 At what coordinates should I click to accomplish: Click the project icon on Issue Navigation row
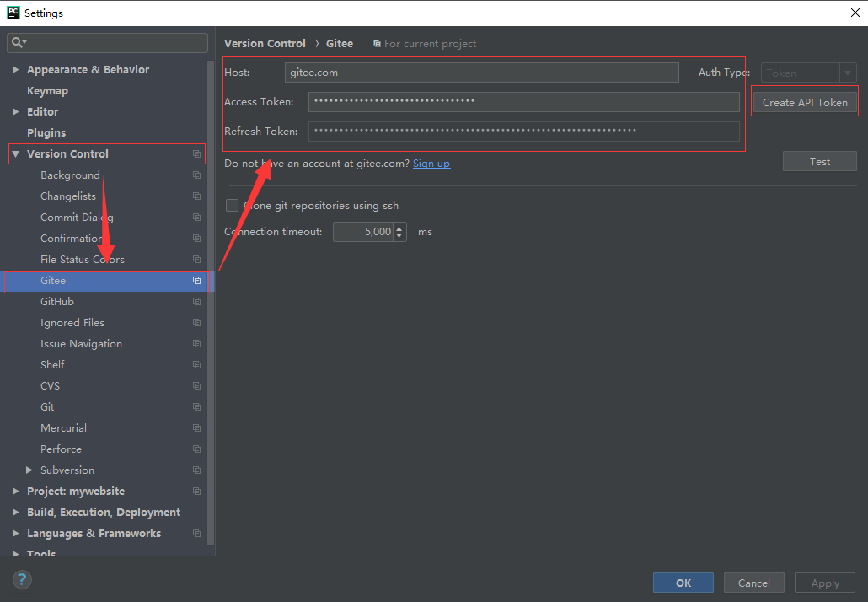pyautogui.click(x=196, y=343)
